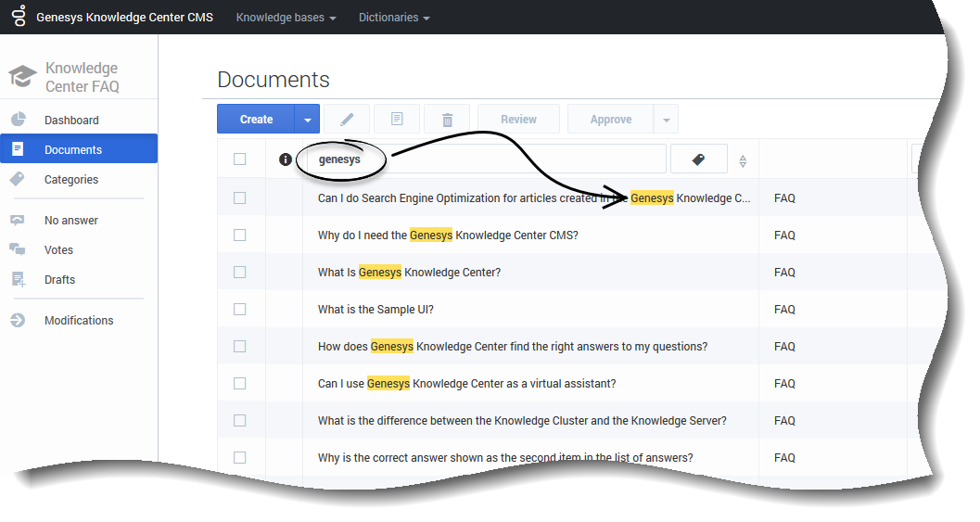Click the sort arrows in table header
The width and height of the screenshot is (980, 522).
pyautogui.click(x=743, y=161)
